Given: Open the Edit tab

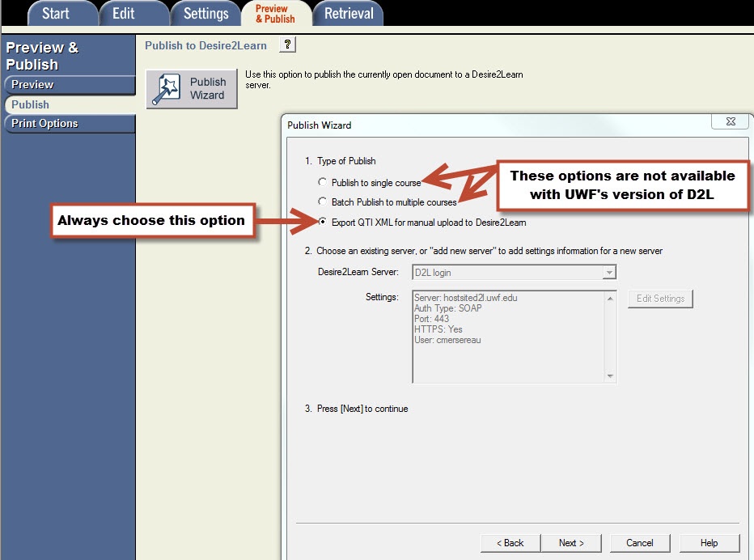Looking at the screenshot, I should point(124,13).
